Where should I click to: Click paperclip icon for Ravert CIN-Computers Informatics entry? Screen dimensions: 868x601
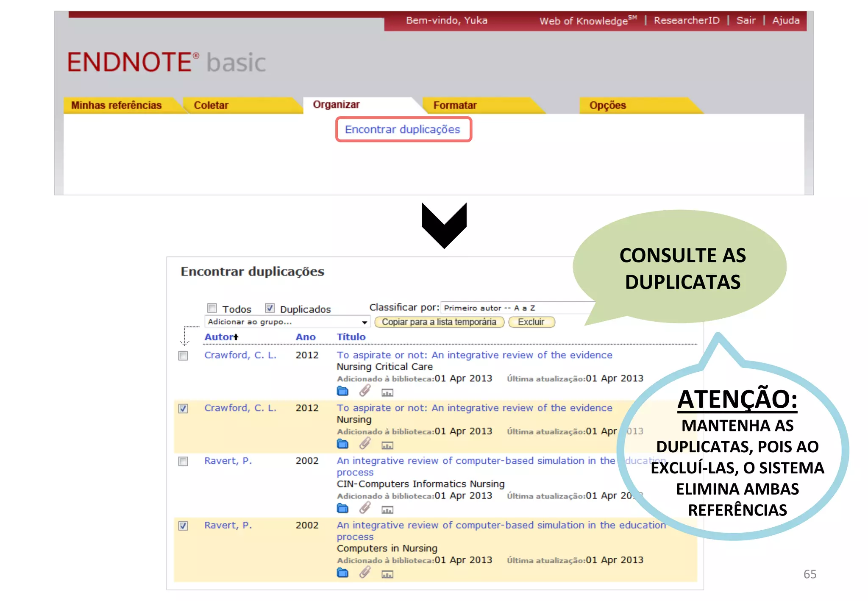coord(365,508)
